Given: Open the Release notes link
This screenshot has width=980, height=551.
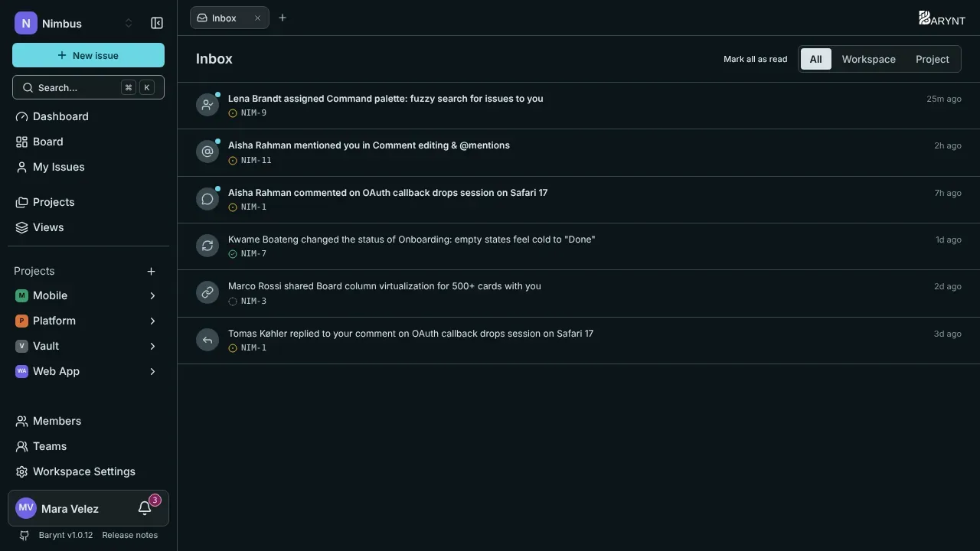Looking at the screenshot, I should pyautogui.click(x=129, y=535).
